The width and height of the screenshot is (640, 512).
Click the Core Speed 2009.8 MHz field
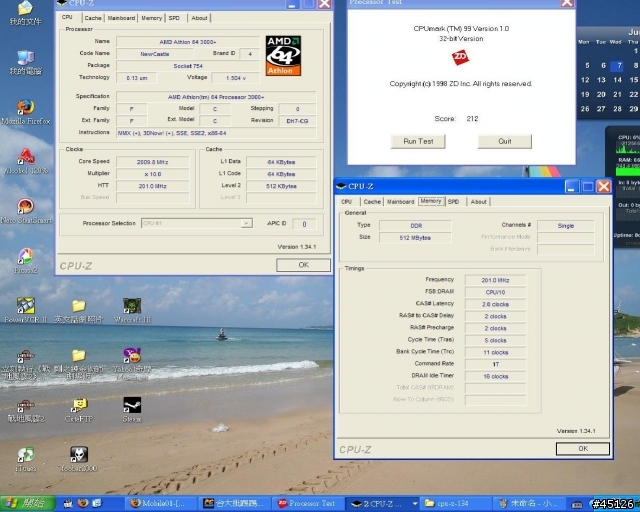[153, 162]
